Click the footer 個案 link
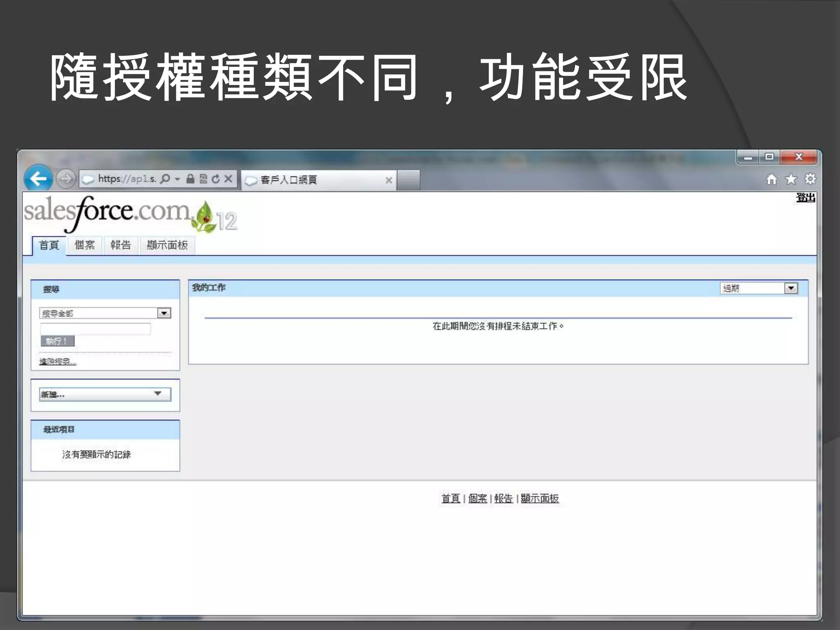This screenshot has width=840, height=630. click(x=477, y=498)
